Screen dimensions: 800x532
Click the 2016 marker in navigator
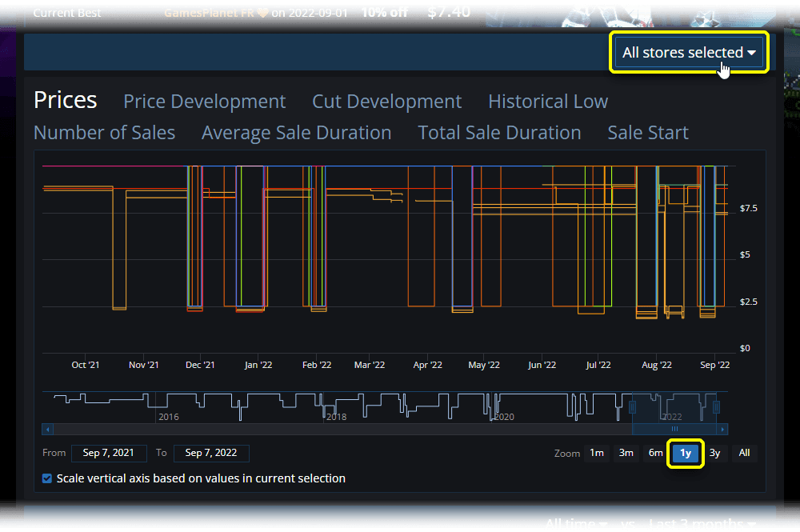pyautogui.click(x=168, y=417)
